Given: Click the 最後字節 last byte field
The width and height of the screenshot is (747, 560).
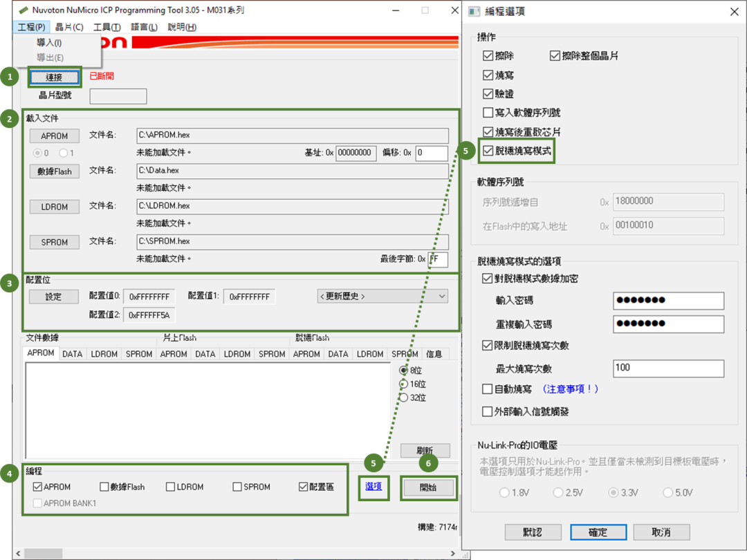Looking at the screenshot, I should (x=438, y=259).
